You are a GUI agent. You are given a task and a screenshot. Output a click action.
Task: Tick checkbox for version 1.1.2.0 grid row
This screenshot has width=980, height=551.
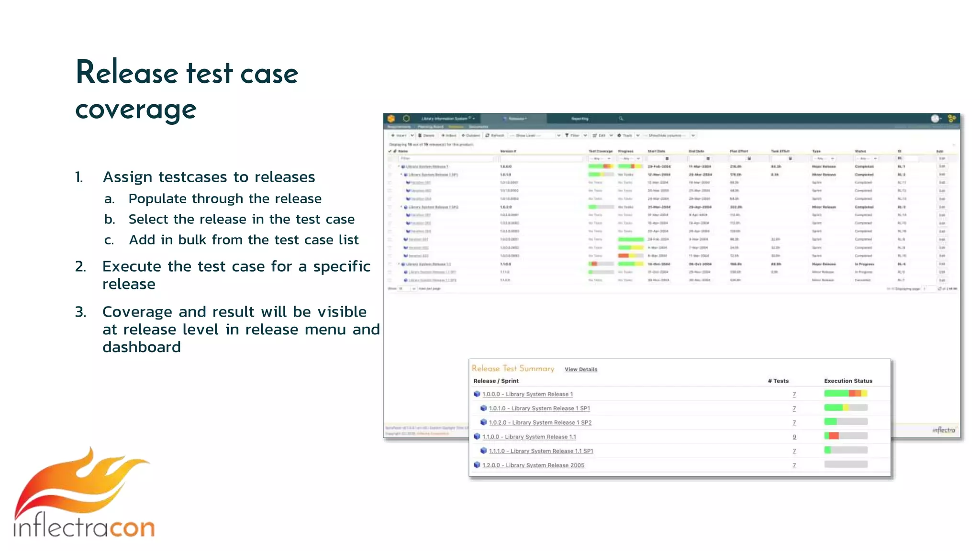(x=390, y=280)
